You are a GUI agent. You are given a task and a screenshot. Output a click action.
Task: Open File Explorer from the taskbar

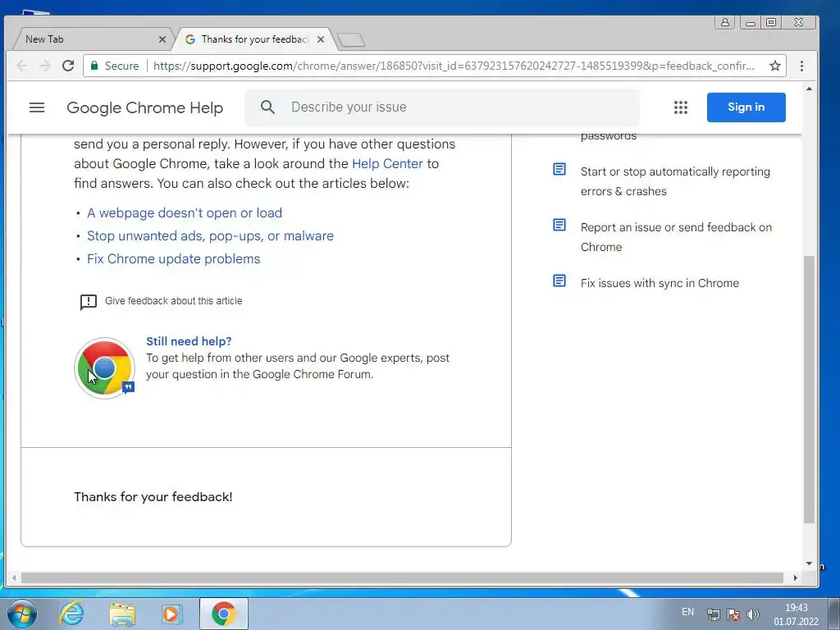click(x=122, y=614)
